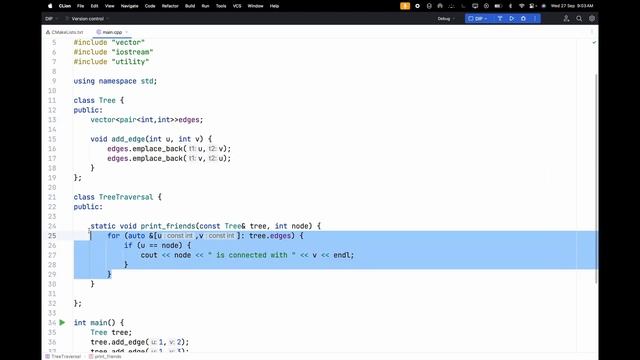Click 'using namespace std;' text

[x=115, y=81]
